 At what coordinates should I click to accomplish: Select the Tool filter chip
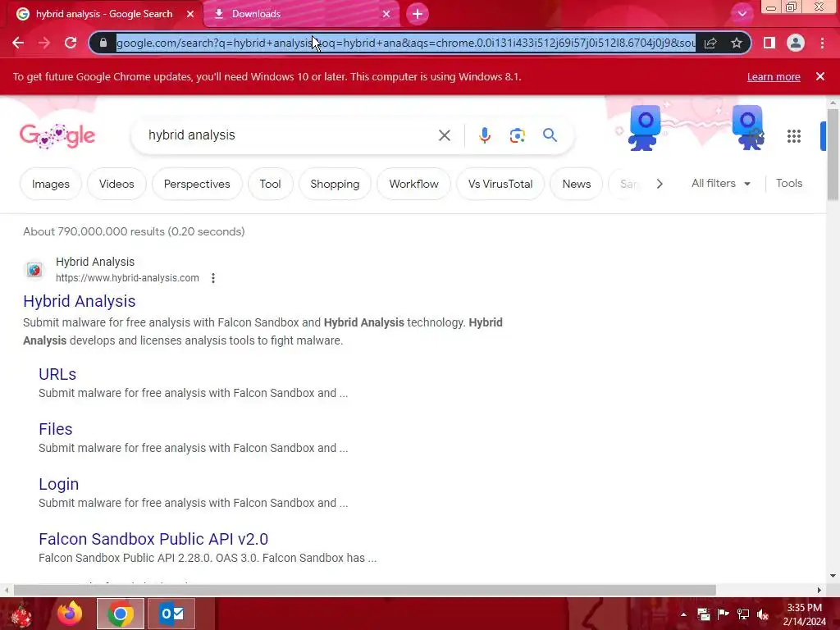pyautogui.click(x=270, y=184)
